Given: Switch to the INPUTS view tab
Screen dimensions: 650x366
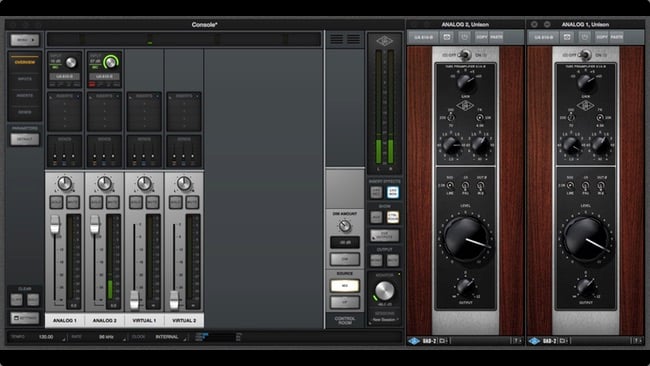Looking at the screenshot, I should coord(25,79).
